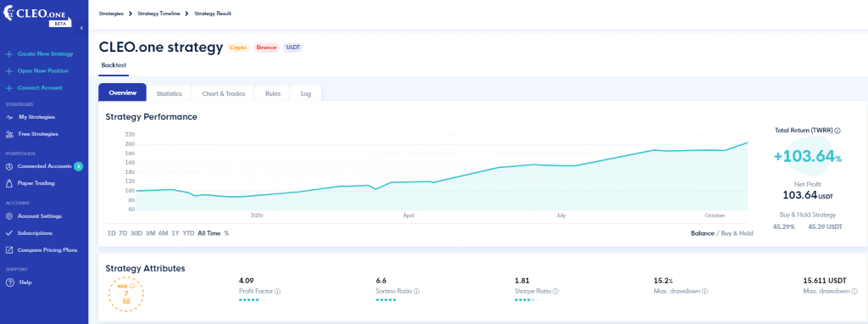Viewport: 868px width, 324px height.
Task: Collapse the sidebar with the chevron arrow
Action: coord(81,28)
